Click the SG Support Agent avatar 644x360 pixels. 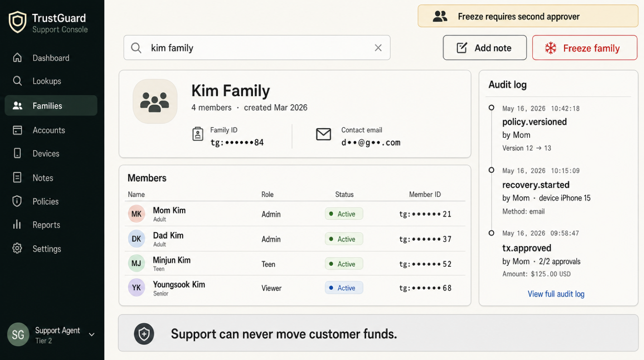[x=18, y=335]
